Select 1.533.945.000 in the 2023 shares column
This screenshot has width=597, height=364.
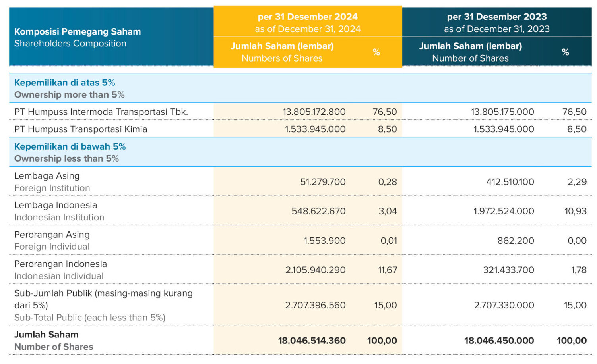[x=504, y=129]
